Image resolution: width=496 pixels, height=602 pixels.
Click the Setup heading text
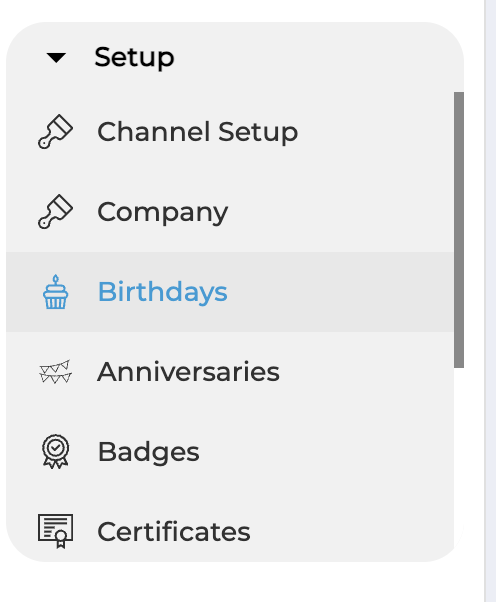click(134, 58)
